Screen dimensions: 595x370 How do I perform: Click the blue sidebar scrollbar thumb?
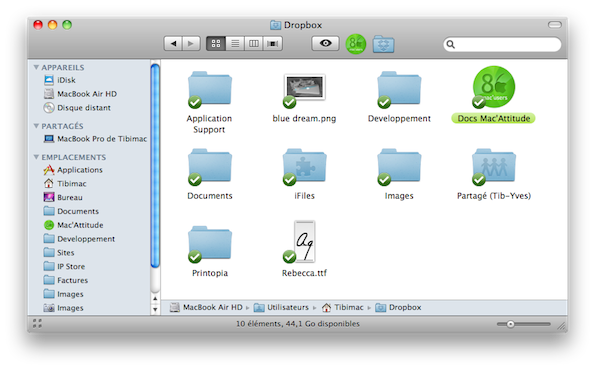(x=155, y=166)
